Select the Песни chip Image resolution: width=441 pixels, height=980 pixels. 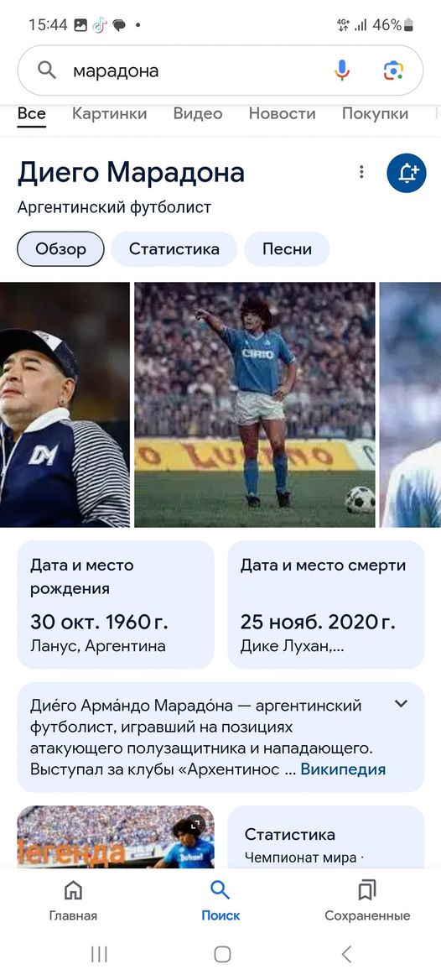point(287,248)
